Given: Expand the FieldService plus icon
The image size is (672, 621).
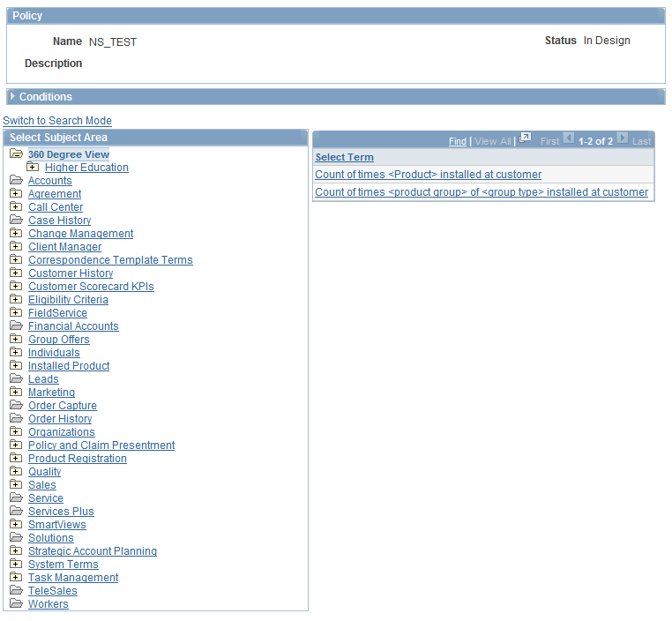Looking at the screenshot, I should (16, 312).
